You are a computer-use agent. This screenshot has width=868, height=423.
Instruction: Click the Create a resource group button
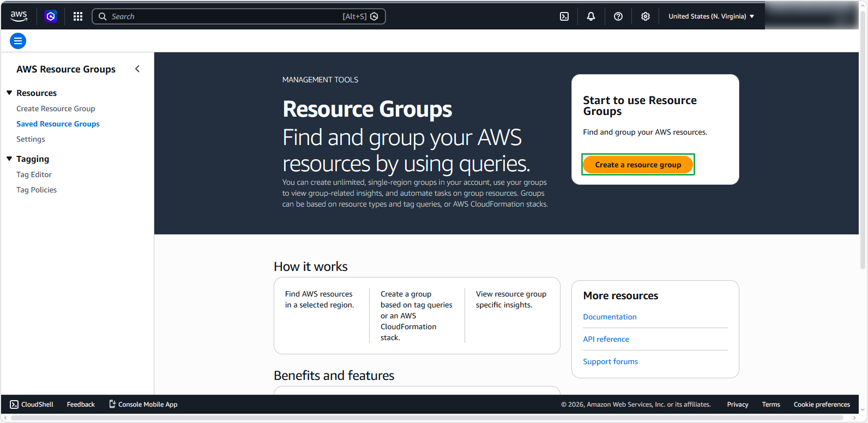coord(638,165)
